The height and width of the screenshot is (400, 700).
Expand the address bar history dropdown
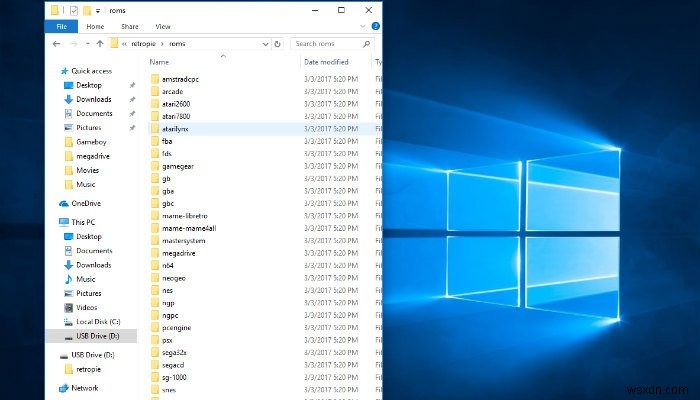[265, 44]
